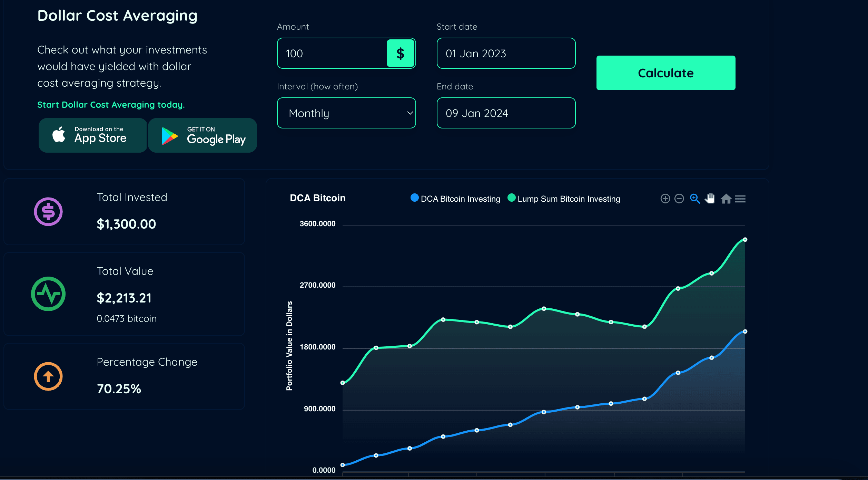The height and width of the screenshot is (480, 868).
Task: Click the last blue DCA data point
Action: click(745, 332)
